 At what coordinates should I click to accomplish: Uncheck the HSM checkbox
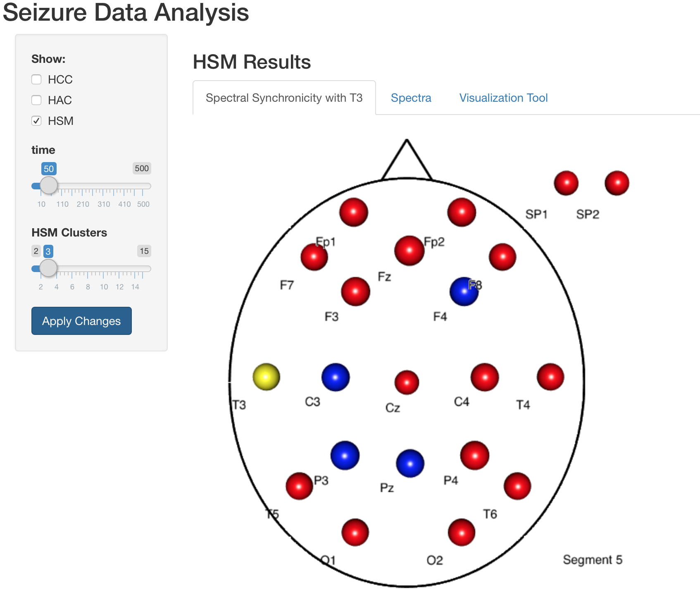pos(37,121)
